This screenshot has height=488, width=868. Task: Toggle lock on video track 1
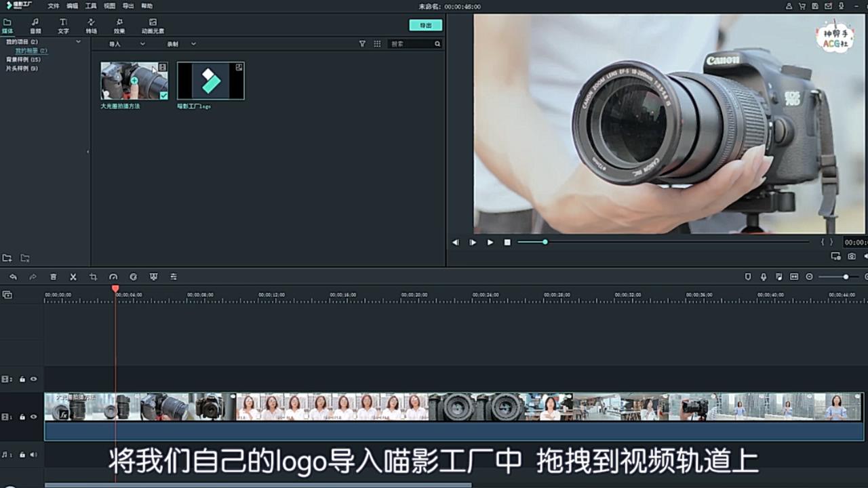[x=22, y=417]
